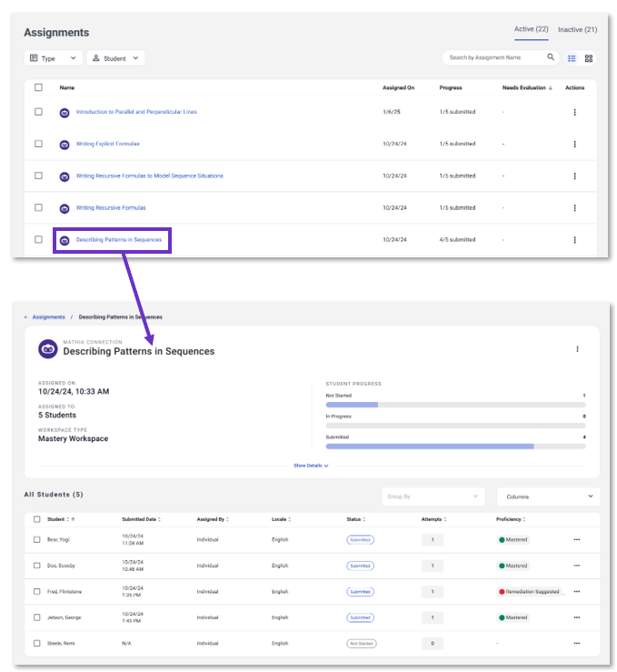The height and width of the screenshot is (672, 617).
Task: Switch to Active (22) tab
Action: [531, 29]
